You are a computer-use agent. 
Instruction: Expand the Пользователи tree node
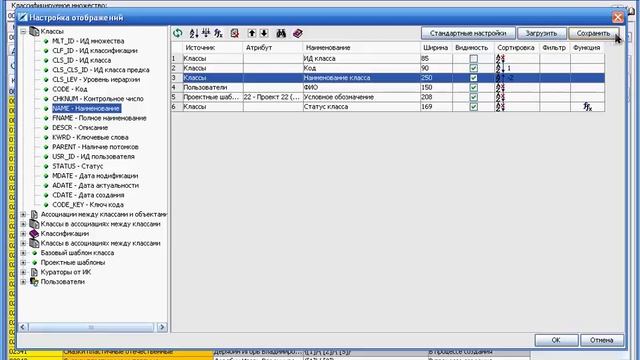point(23,282)
